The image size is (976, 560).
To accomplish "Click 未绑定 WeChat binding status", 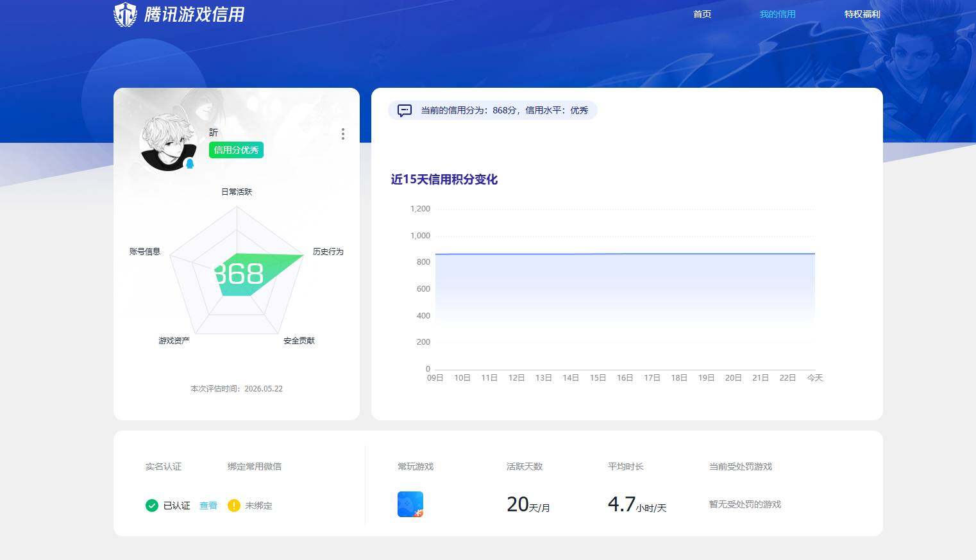I will pos(258,506).
